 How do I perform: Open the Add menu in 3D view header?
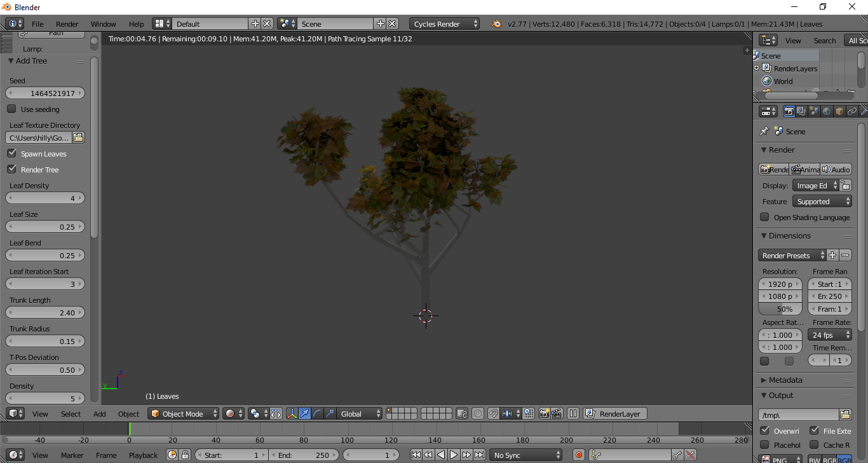(100, 413)
